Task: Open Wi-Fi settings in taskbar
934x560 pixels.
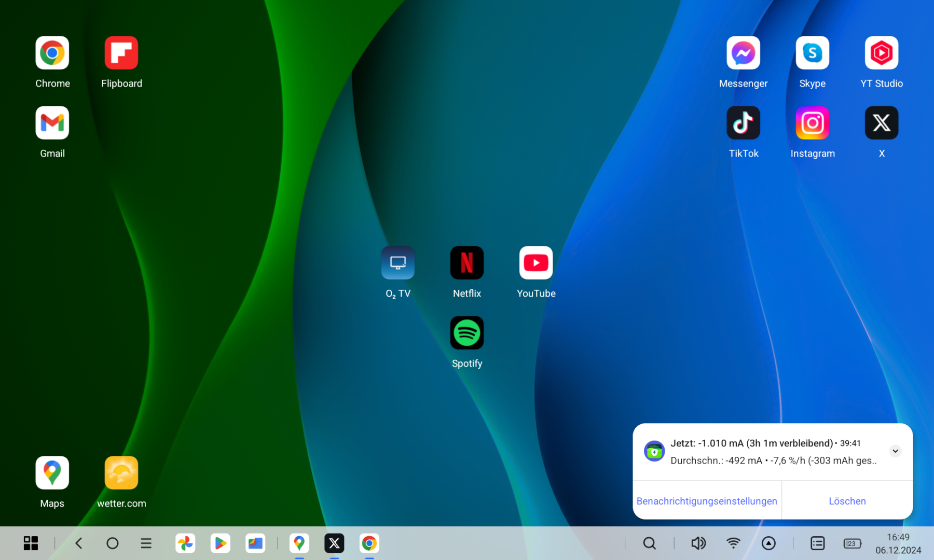Action: tap(733, 543)
